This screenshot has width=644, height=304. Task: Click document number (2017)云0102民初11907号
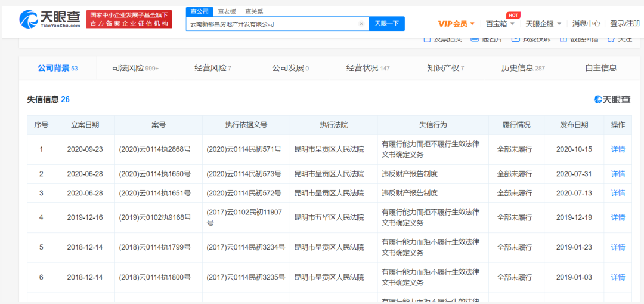[x=245, y=217]
